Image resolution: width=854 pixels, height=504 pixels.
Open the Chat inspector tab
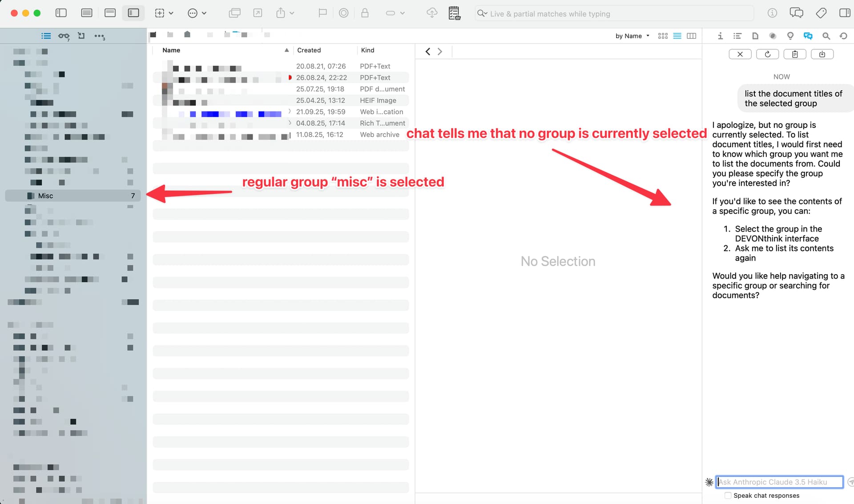pos(808,36)
